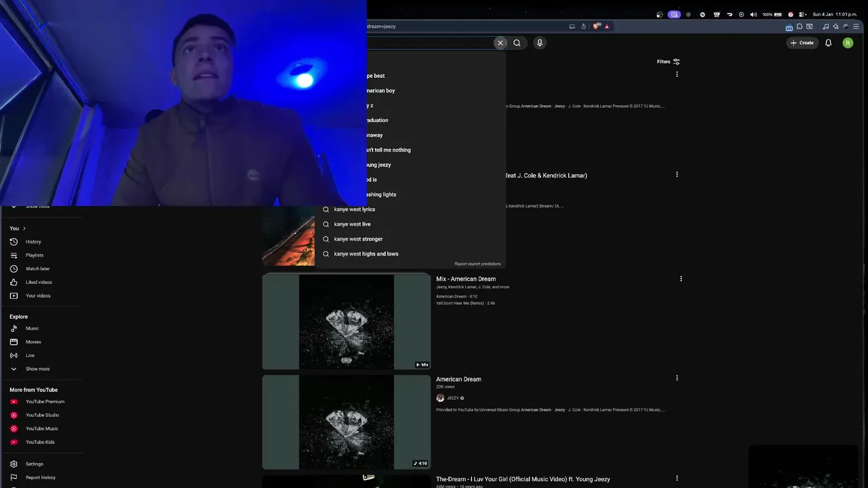This screenshot has height=488, width=868.
Task: Expand the You section chevron
Action: (x=24, y=228)
